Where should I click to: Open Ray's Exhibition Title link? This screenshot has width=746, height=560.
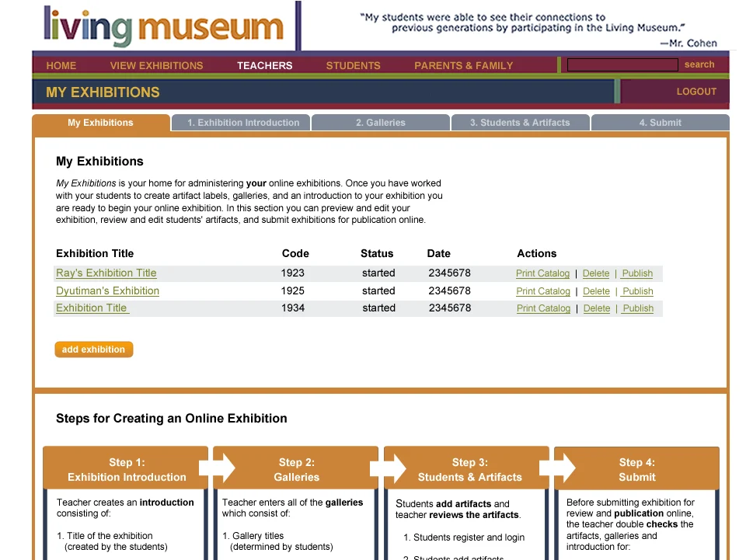(x=106, y=273)
